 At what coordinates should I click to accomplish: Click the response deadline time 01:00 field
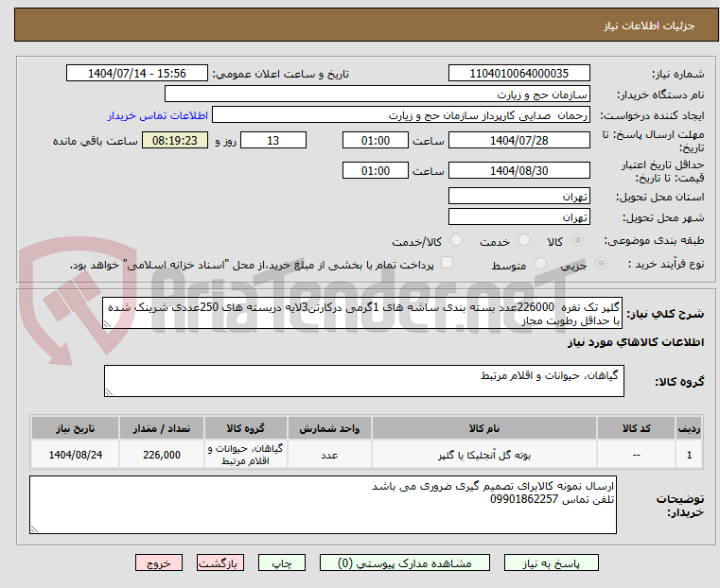376,140
